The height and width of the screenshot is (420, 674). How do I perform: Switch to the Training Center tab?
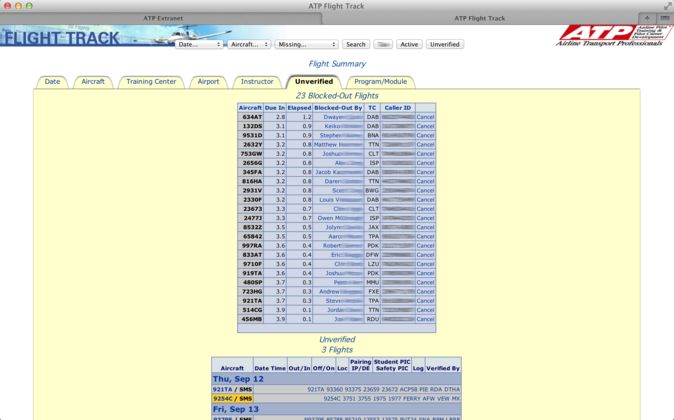pos(151,82)
